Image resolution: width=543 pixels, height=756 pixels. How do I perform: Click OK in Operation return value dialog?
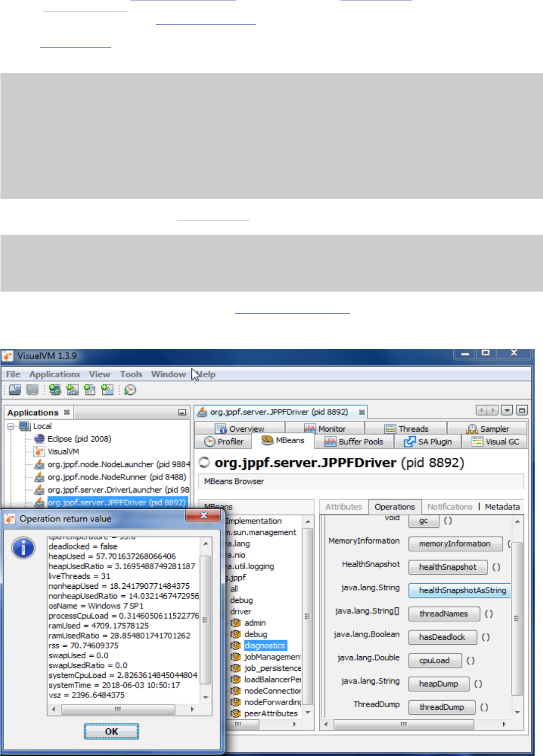111,731
